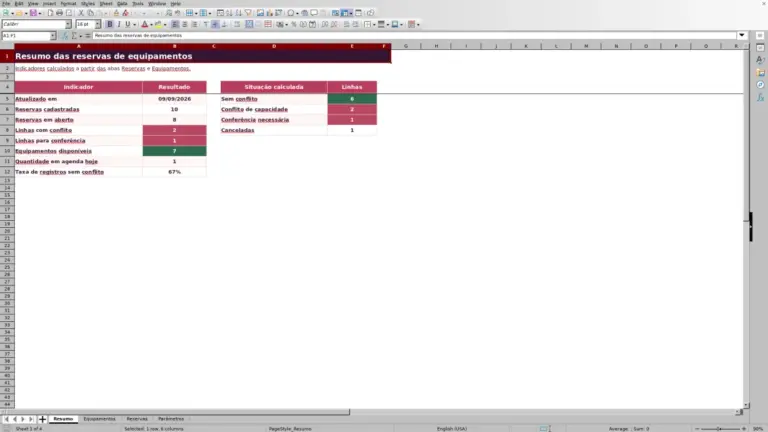
Task: Click the Insert Chart icon
Action: (x=269, y=13)
